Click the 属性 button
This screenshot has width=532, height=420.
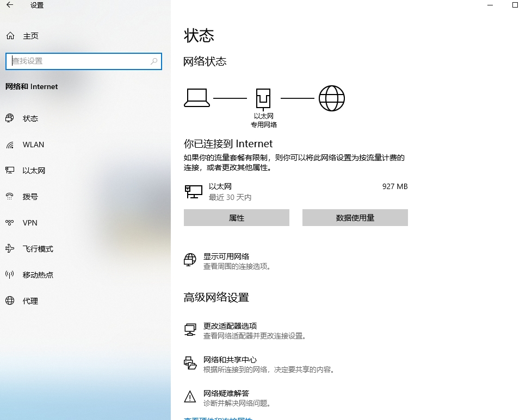click(237, 218)
